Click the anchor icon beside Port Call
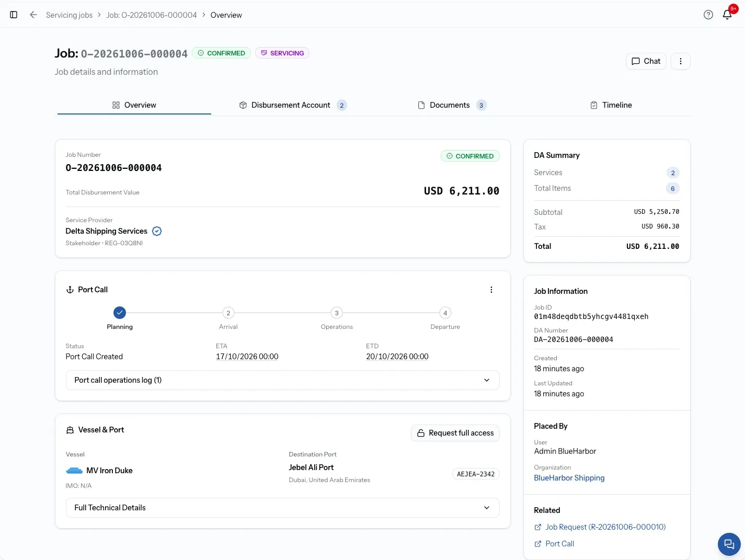Screen dimensions: 745x560 tap(70, 290)
